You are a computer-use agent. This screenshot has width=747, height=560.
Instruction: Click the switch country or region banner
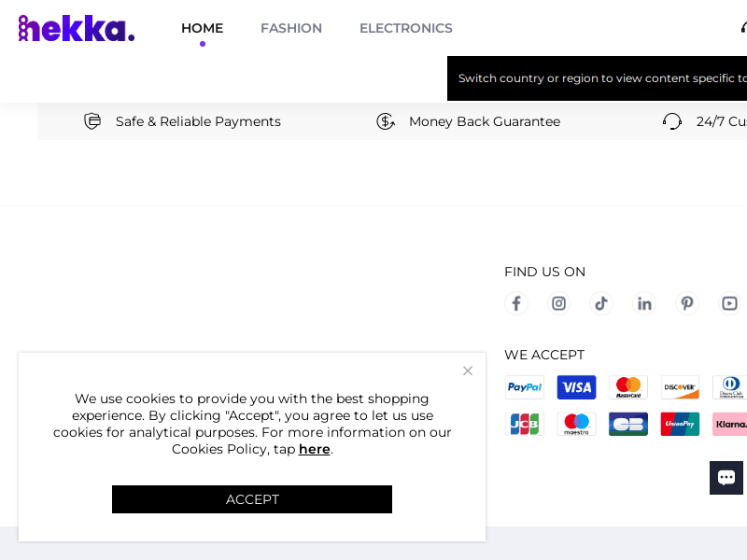pos(598,78)
